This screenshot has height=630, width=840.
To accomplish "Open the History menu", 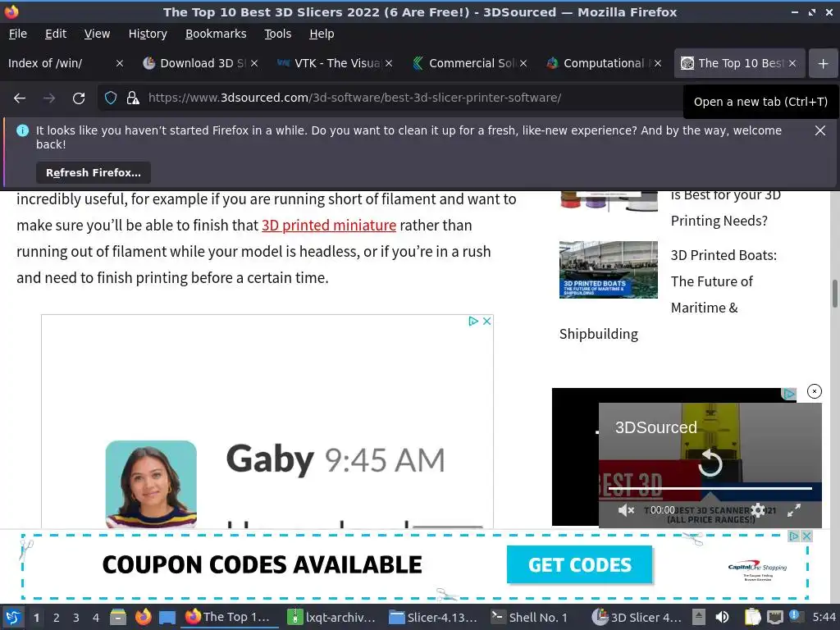I will click(148, 34).
